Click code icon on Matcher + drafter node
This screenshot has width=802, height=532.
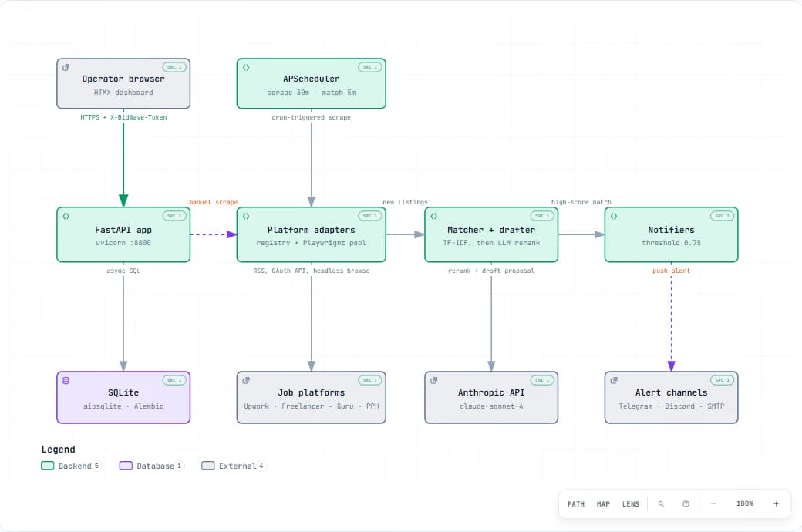tap(433, 217)
